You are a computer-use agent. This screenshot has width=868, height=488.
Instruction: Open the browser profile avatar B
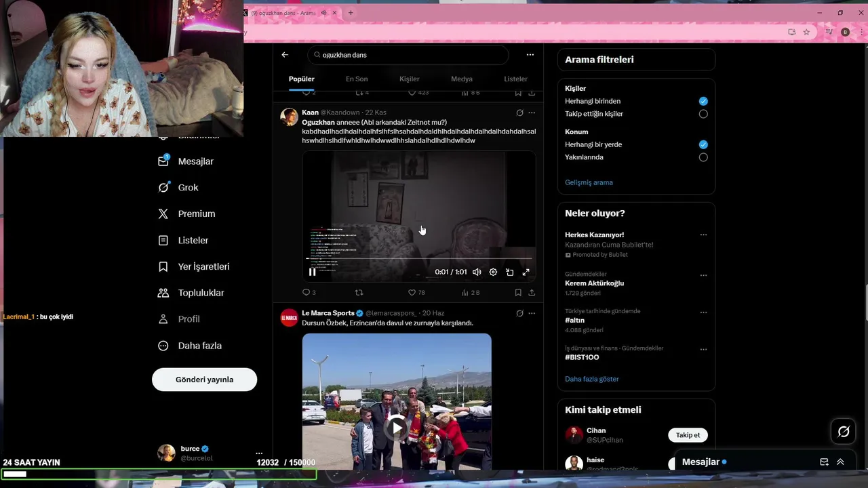pos(845,32)
